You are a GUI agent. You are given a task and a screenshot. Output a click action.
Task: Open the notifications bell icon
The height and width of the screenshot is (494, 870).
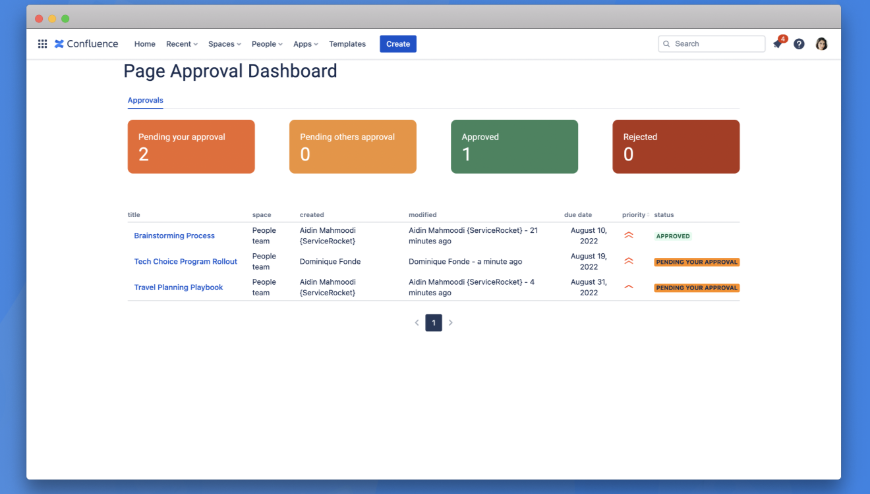tap(778, 44)
